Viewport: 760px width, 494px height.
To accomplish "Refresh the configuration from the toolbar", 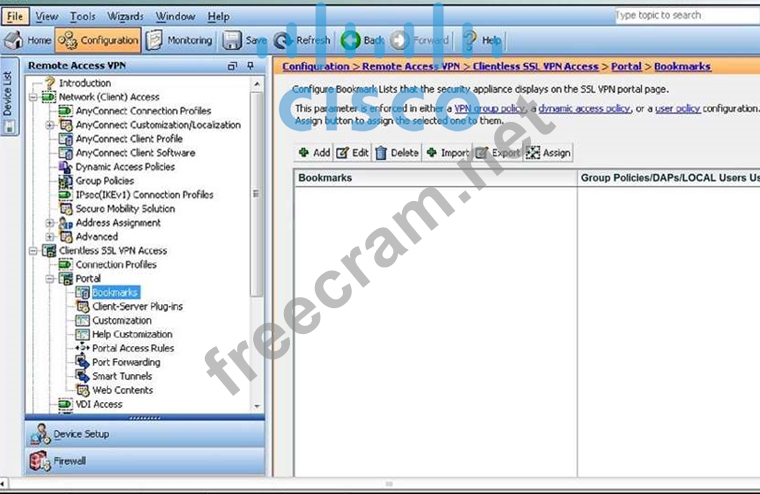I will click(x=282, y=40).
